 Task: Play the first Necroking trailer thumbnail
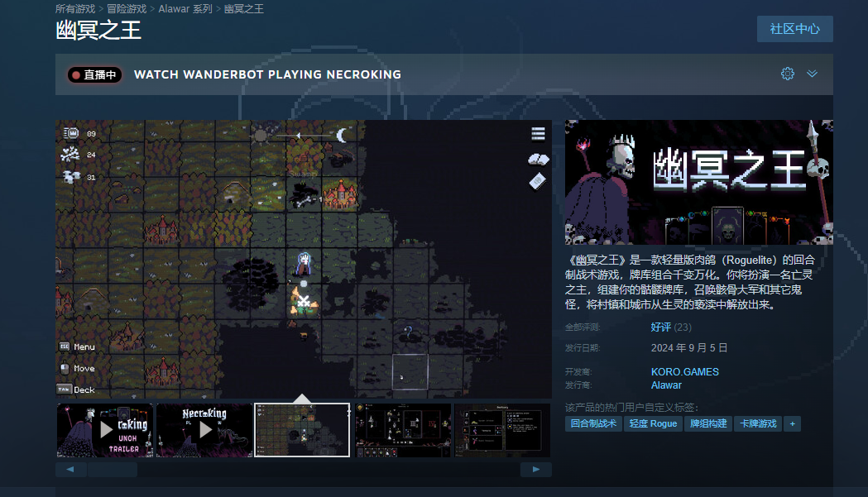point(105,430)
